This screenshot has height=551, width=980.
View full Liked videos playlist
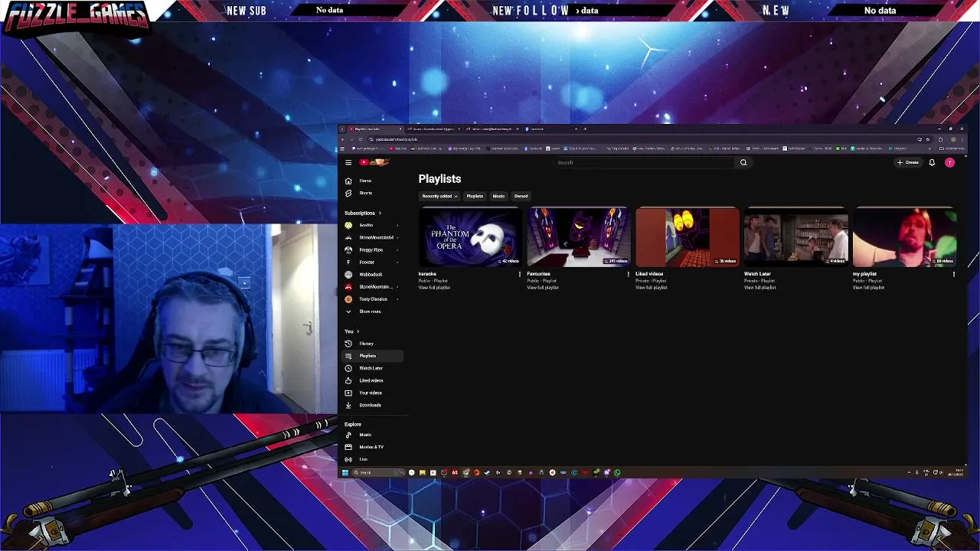click(652, 287)
